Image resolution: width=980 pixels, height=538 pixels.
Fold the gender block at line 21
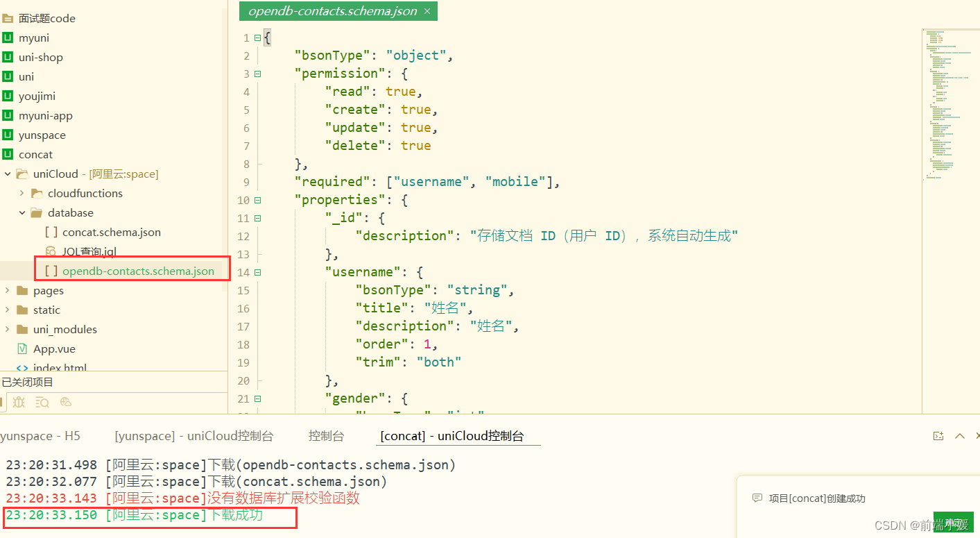pyautogui.click(x=258, y=398)
